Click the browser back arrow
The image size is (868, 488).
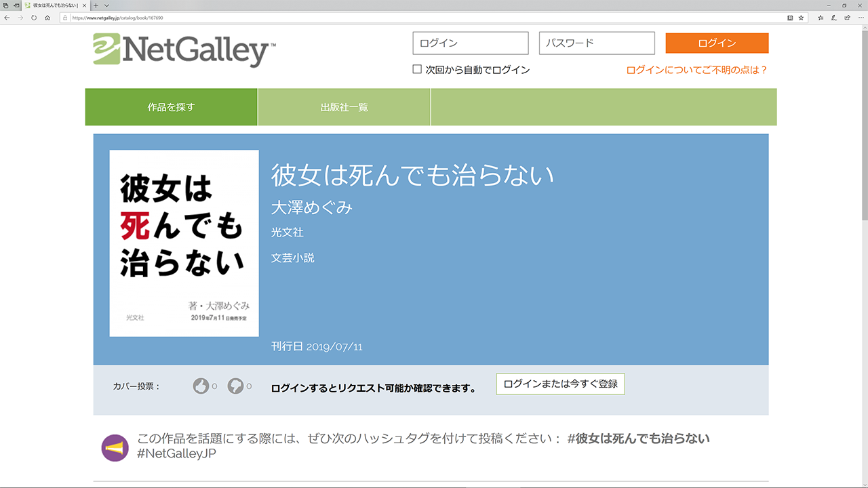[7, 18]
